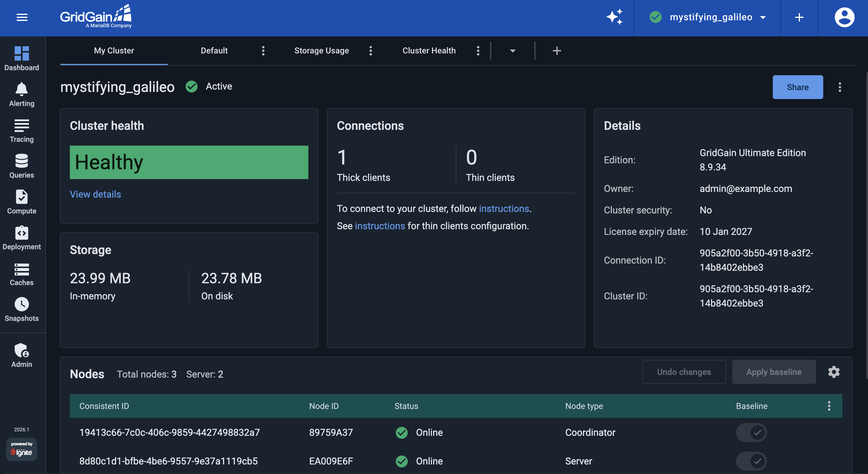The height and width of the screenshot is (474, 868).
Task: Click the 23.78 MB On disk value
Action: (x=231, y=278)
